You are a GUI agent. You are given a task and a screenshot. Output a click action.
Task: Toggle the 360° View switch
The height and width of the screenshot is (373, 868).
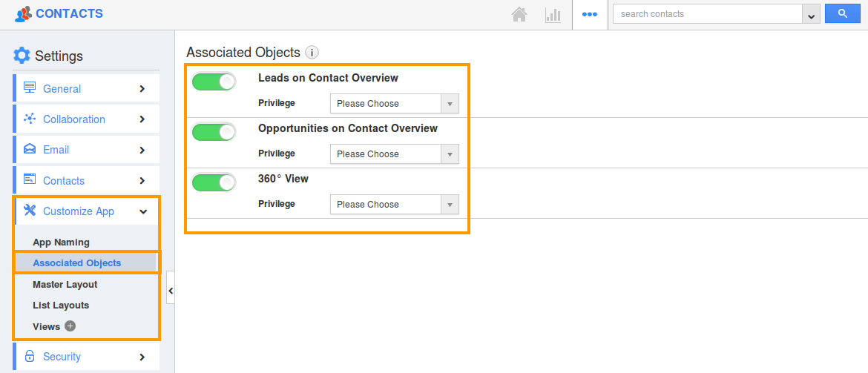point(214,182)
